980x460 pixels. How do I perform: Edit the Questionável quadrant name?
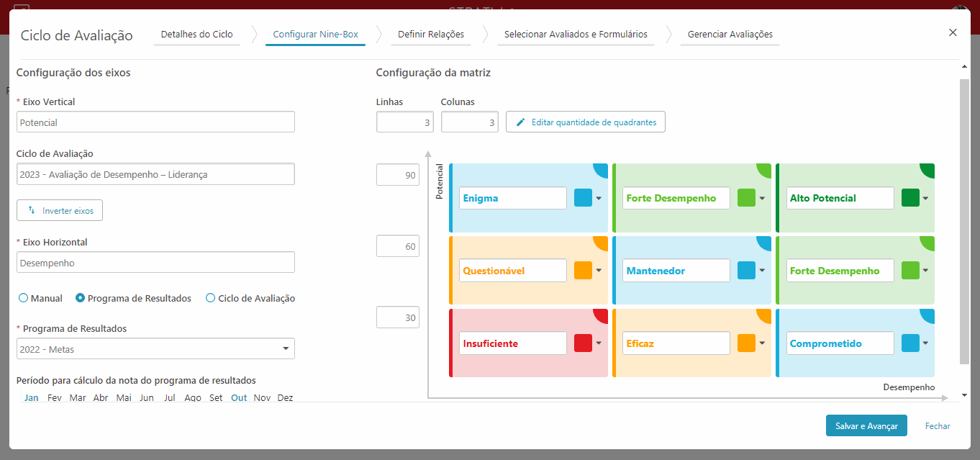[x=513, y=271]
